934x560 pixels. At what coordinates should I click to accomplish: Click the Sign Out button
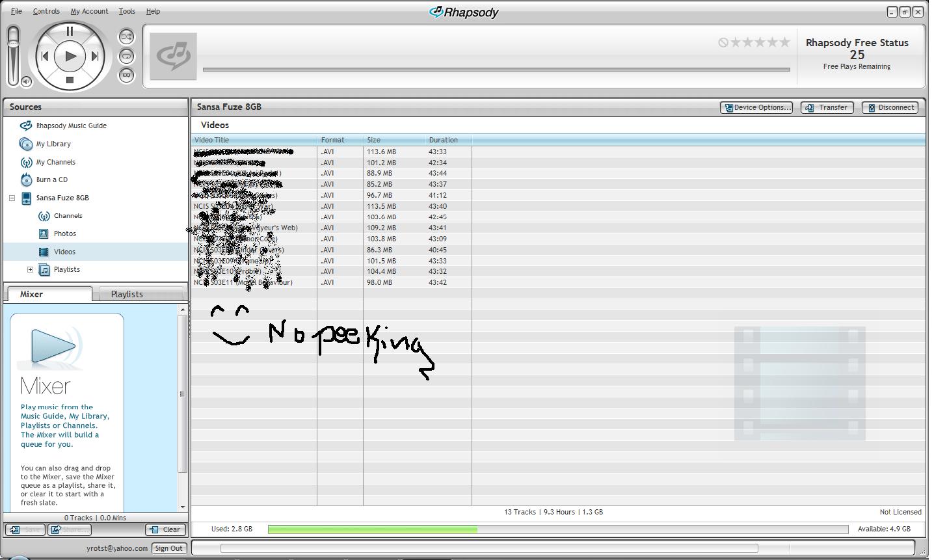tap(169, 548)
